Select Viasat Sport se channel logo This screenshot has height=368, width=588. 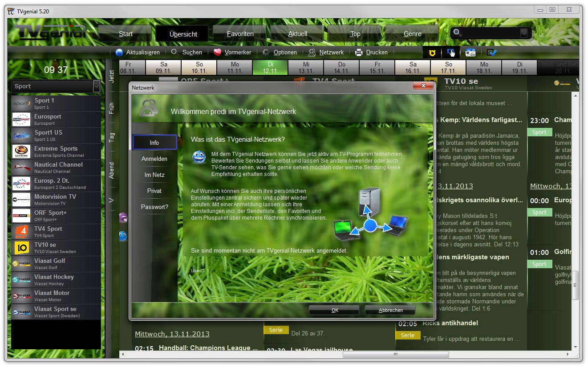pos(21,312)
